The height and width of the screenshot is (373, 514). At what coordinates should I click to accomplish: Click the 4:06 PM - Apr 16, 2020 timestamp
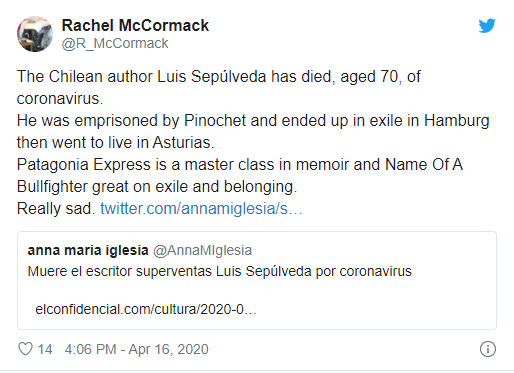tap(136, 349)
